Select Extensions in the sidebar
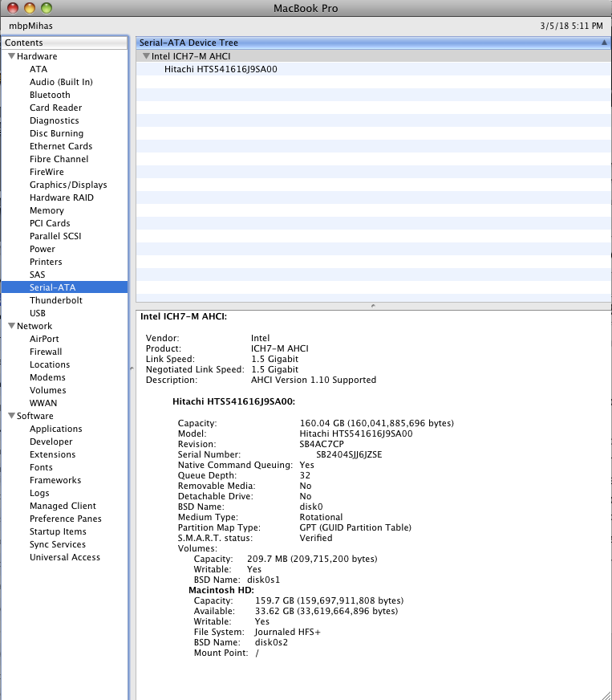 coord(53,454)
